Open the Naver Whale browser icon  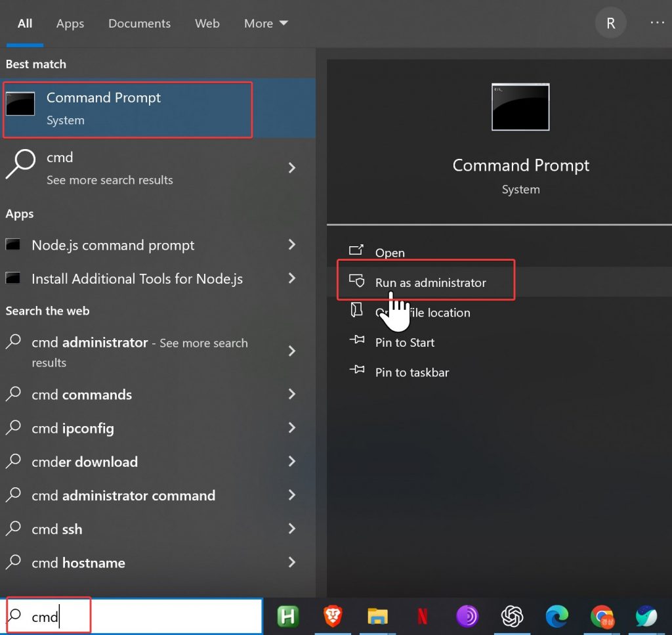pos(646,616)
